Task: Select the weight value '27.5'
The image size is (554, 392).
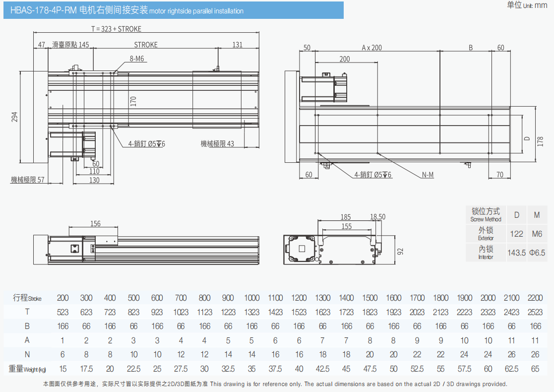Action: [181, 369]
